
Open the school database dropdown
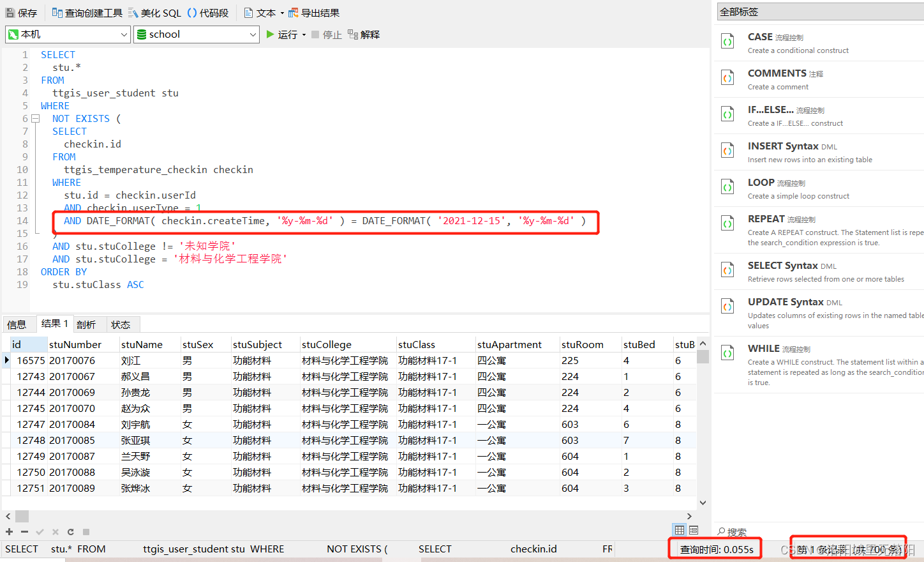point(197,34)
